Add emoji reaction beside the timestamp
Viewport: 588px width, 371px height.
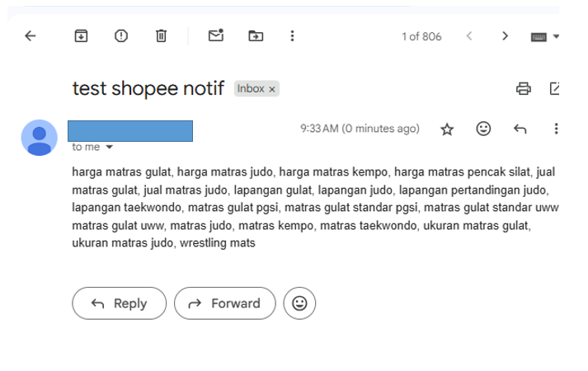click(x=483, y=129)
